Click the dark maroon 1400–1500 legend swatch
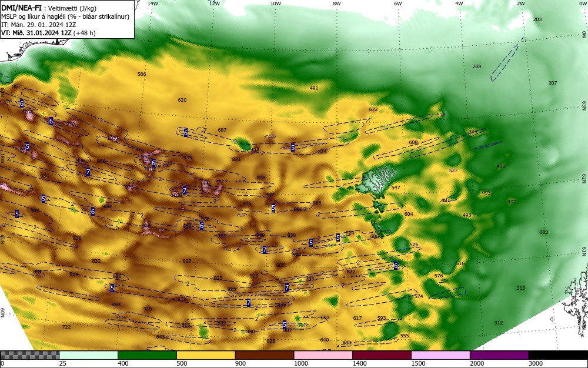The image size is (588, 368). (382, 355)
